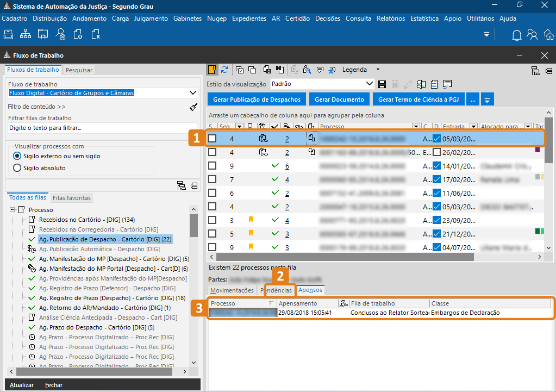This screenshot has height=392, width=556.
Task: Click the deselect-all overlapping windows icon
Action: [253, 70]
